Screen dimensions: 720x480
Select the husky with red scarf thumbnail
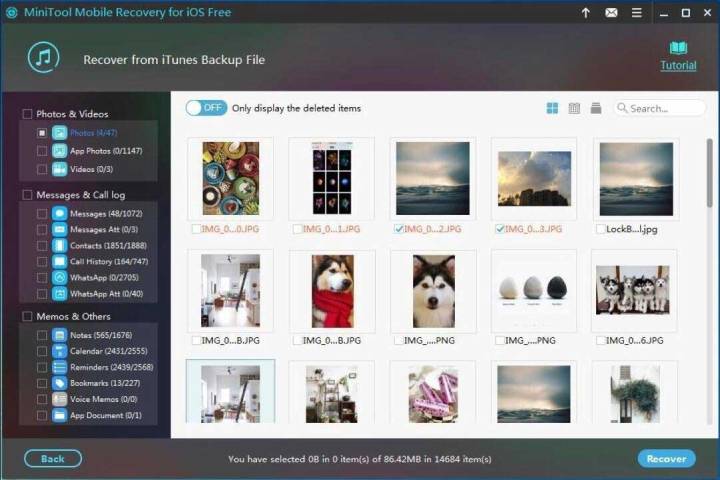point(332,291)
